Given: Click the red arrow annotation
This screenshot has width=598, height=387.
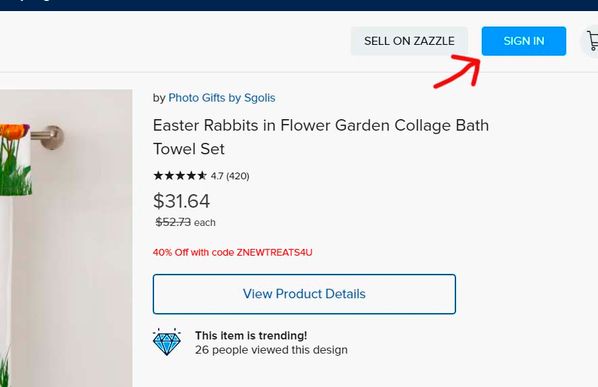Looking at the screenshot, I should (458, 71).
